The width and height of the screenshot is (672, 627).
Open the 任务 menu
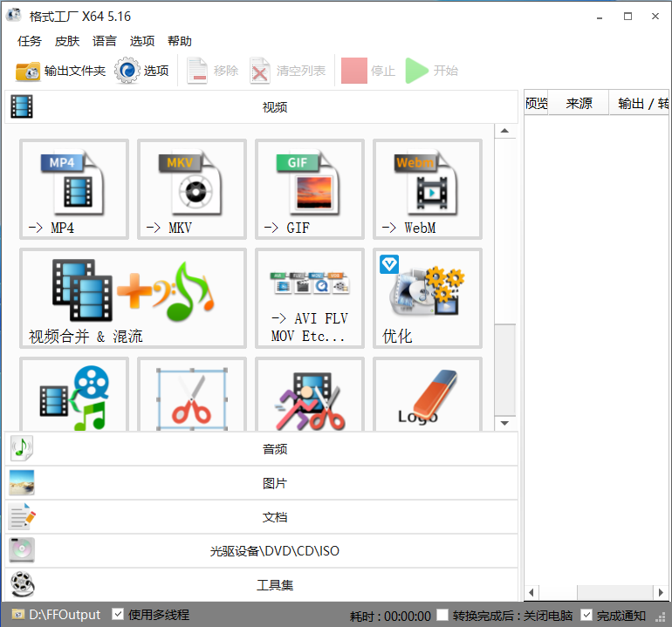[29, 41]
